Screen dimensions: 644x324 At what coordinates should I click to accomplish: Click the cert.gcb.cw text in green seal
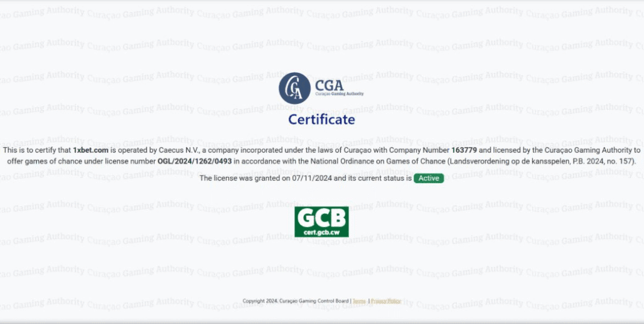coord(321,232)
